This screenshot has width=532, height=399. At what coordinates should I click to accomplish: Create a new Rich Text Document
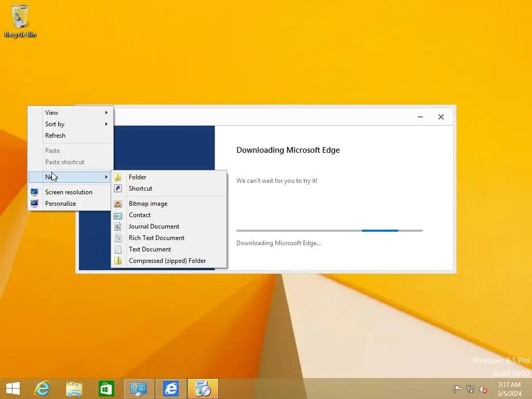click(169, 238)
